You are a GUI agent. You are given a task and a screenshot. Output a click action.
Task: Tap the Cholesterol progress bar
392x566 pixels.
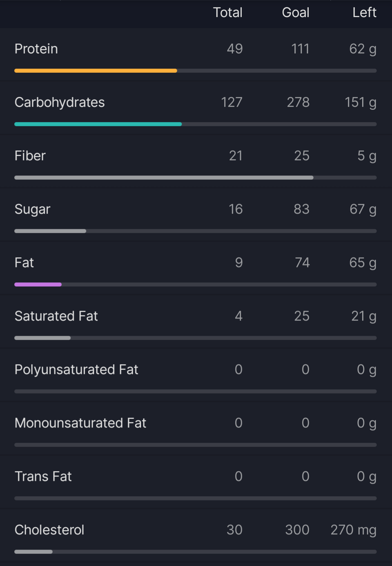[x=195, y=552]
